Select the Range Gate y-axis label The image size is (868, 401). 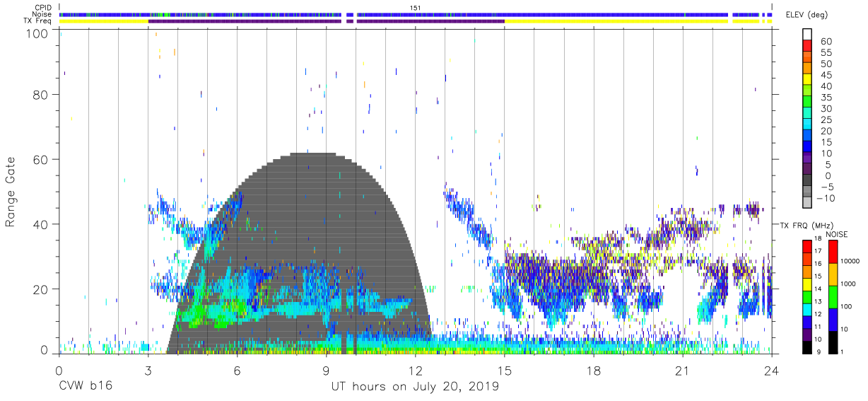point(11,192)
